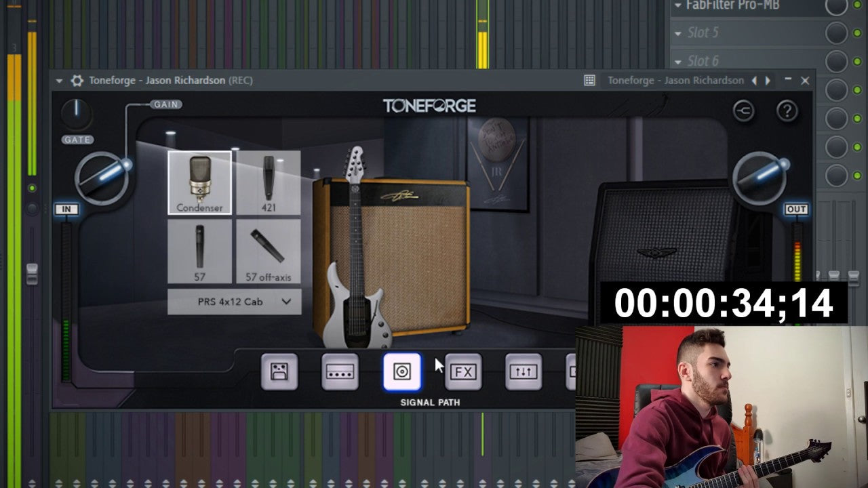868x488 pixels.
Task: Select the 421 microphone
Action: click(x=269, y=180)
